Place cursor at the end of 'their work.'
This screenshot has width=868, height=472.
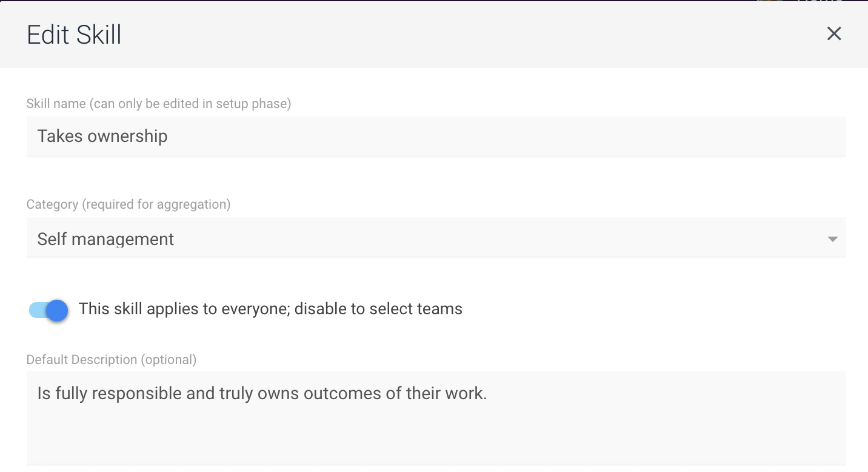488,393
